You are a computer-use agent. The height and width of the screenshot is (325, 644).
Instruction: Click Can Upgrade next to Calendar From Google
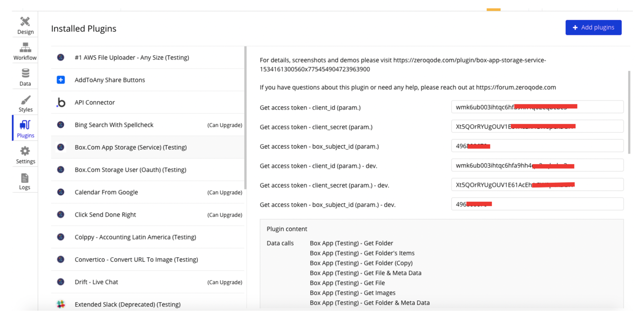225,192
